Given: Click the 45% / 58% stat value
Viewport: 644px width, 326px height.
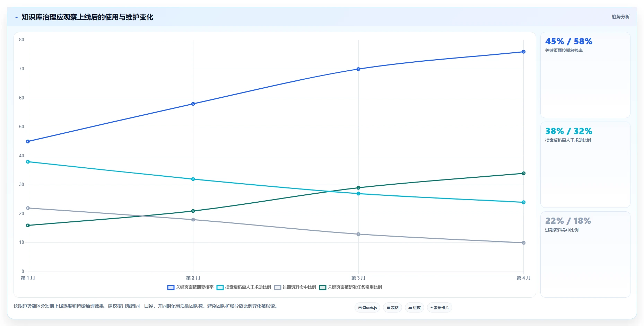Looking at the screenshot, I should pos(568,42).
